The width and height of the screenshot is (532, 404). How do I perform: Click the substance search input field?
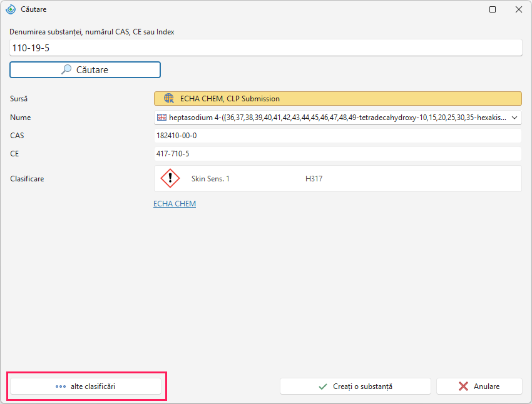coord(265,48)
